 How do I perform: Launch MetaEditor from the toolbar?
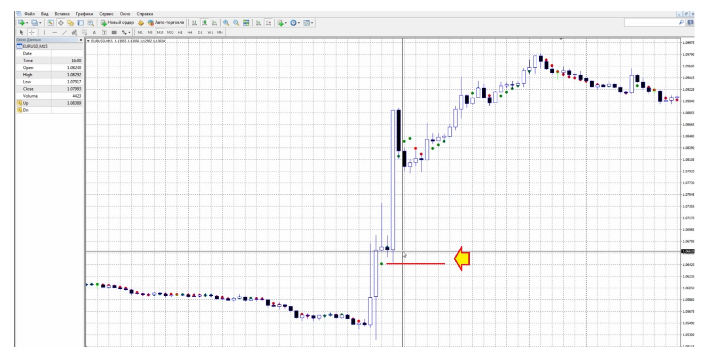click(x=141, y=23)
